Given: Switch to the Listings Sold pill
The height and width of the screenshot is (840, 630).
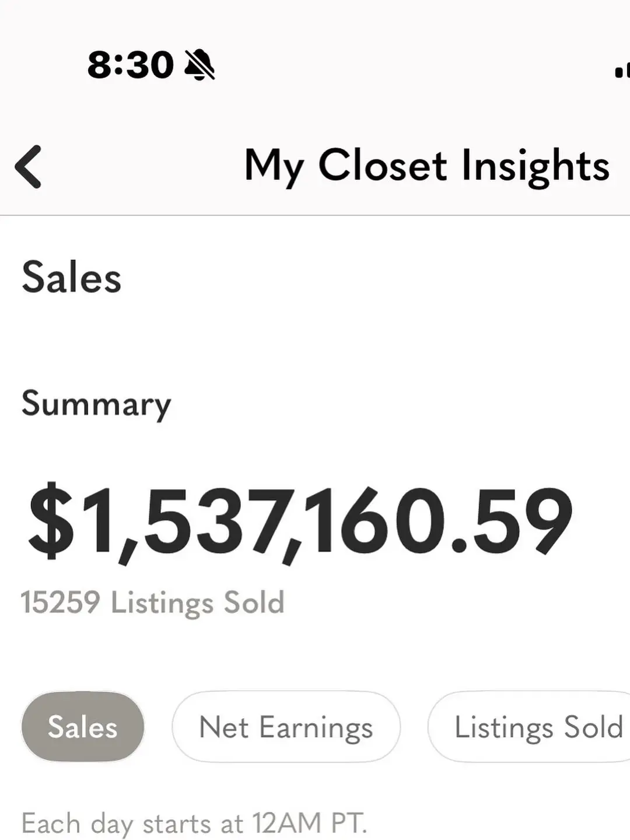Looking at the screenshot, I should point(530,727).
